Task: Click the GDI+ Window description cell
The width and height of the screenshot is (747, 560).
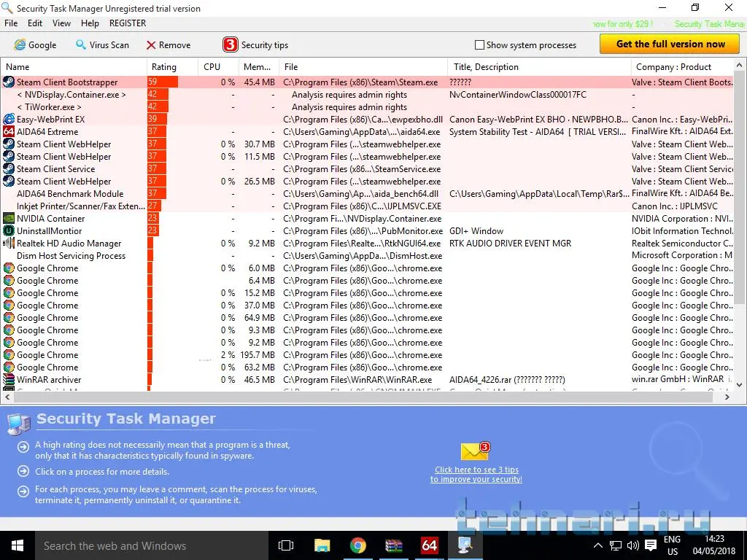Action: click(x=476, y=231)
